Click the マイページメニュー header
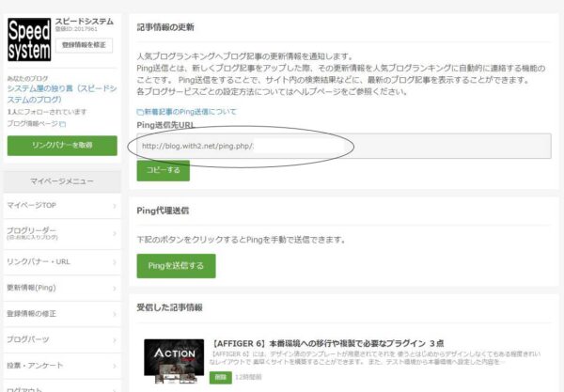Viewport: 564px width, 392px height. (x=62, y=181)
